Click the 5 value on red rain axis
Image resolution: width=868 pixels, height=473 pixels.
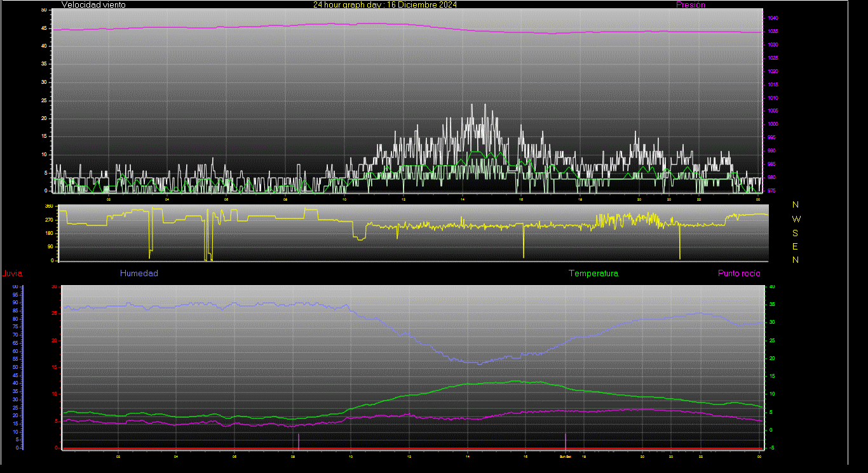56,421
